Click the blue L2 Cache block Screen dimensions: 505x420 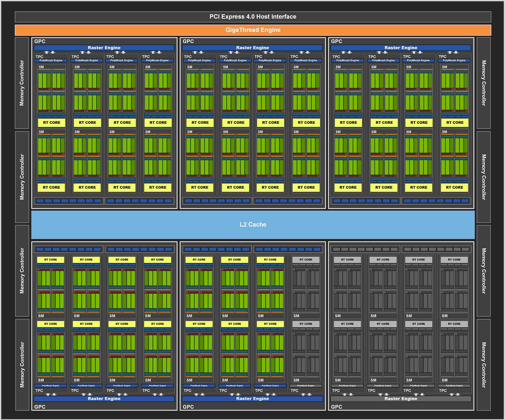tap(253, 225)
